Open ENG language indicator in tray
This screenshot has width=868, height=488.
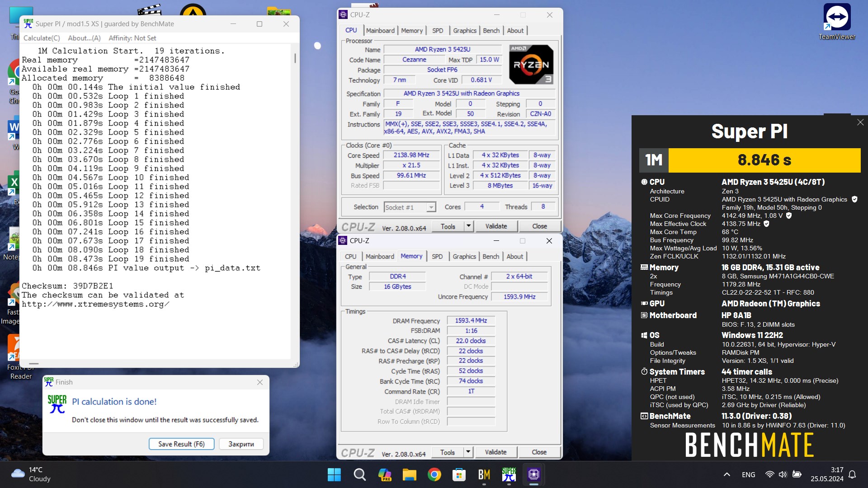[x=748, y=474]
